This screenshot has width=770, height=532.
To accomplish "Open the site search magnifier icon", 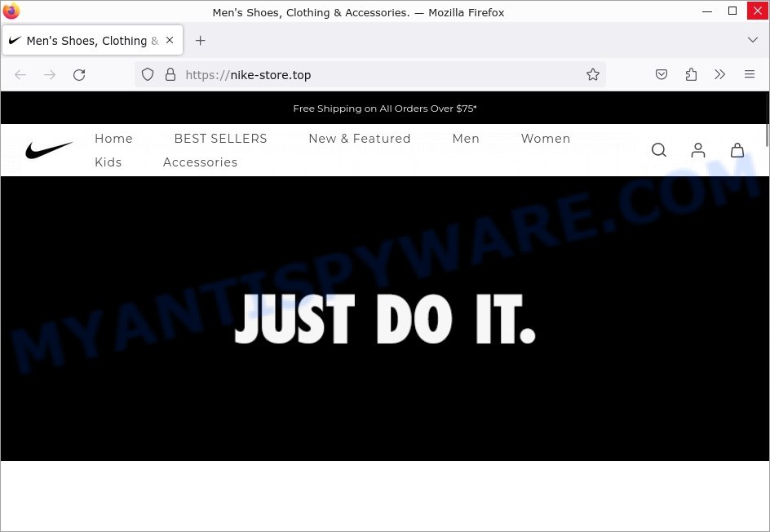I will click(x=658, y=150).
